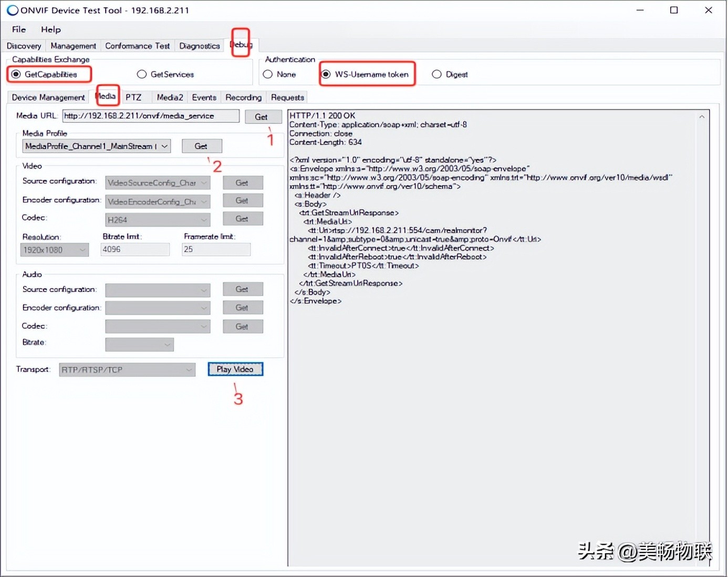The height and width of the screenshot is (577, 728).
Task: Maximize the ONVIF Device Test Tool window
Action: [674, 10]
